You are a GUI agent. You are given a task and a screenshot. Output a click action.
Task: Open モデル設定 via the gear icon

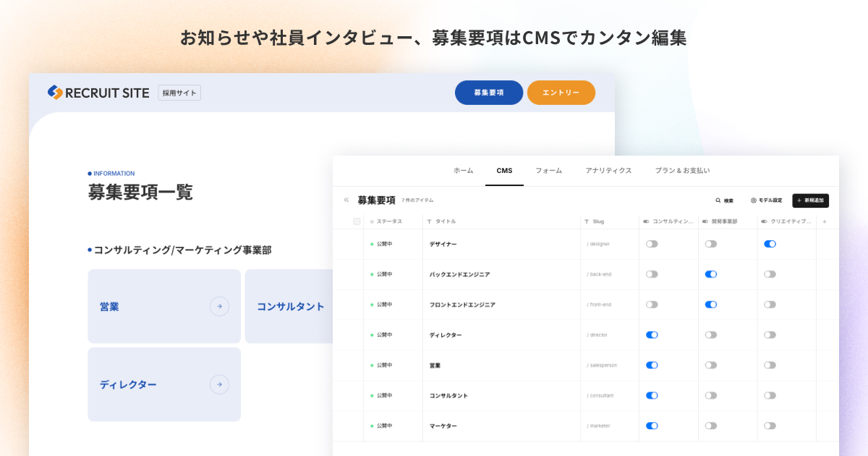click(752, 200)
